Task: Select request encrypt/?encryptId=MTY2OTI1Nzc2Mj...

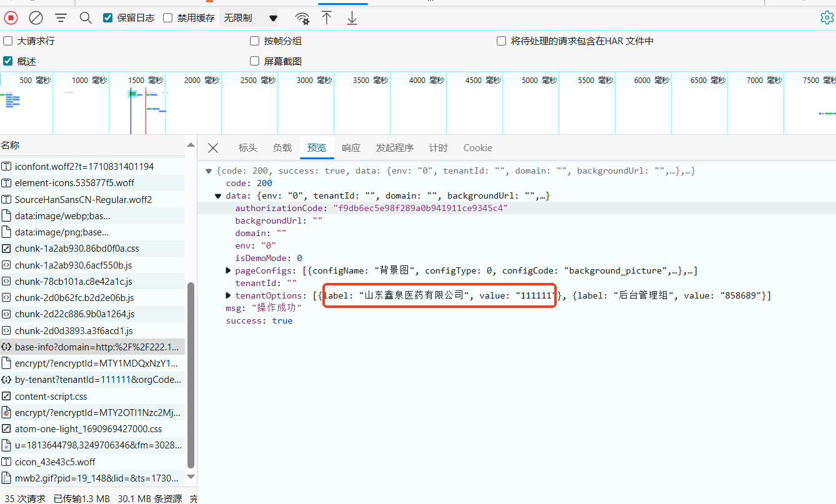Action: click(x=92, y=412)
